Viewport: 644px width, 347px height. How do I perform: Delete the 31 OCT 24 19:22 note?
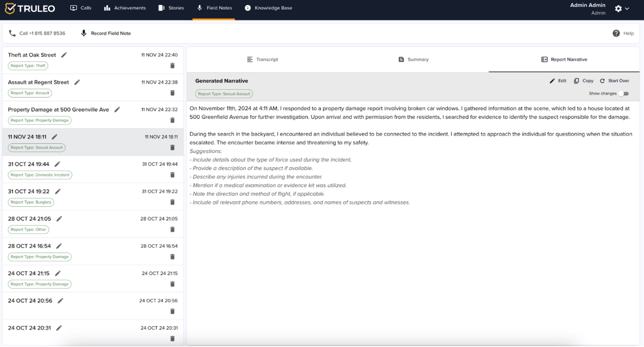(x=172, y=202)
